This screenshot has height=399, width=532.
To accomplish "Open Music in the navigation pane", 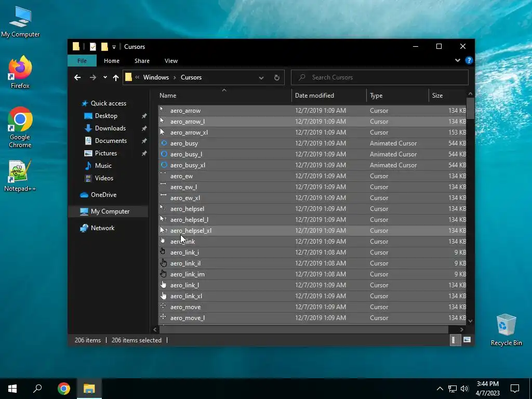I will (x=103, y=166).
